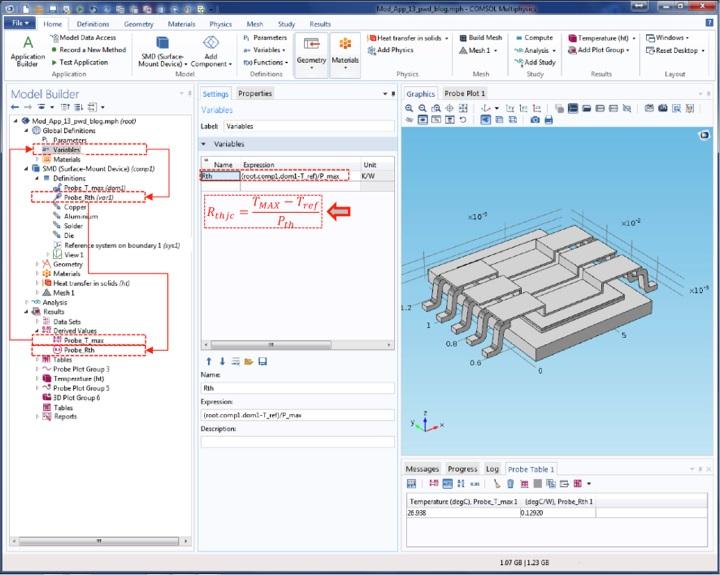Toggle the 0.85 decimal notation table button

coord(475,484)
